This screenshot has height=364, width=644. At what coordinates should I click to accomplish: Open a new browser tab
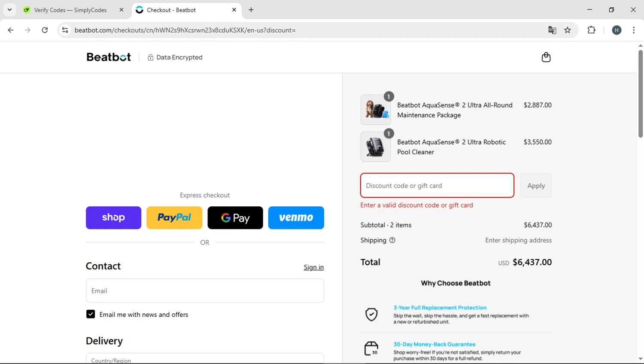point(251,10)
